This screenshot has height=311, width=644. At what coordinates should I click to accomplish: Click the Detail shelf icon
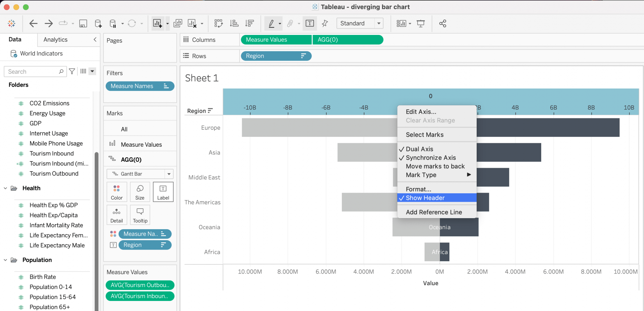coord(117,215)
